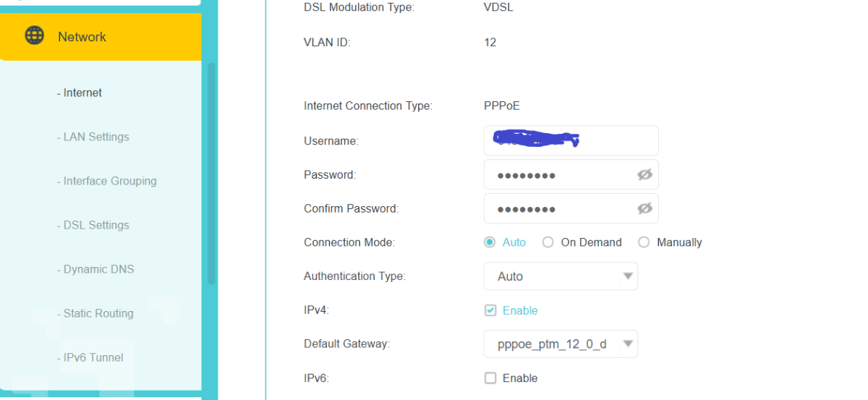
Task: Show Password field via eye icon
Action: (644, 174)
